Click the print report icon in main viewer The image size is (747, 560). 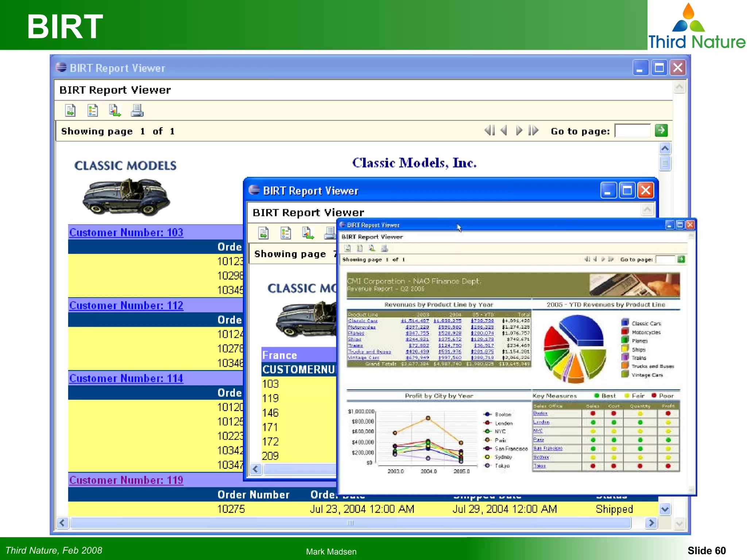pos(137,110)
